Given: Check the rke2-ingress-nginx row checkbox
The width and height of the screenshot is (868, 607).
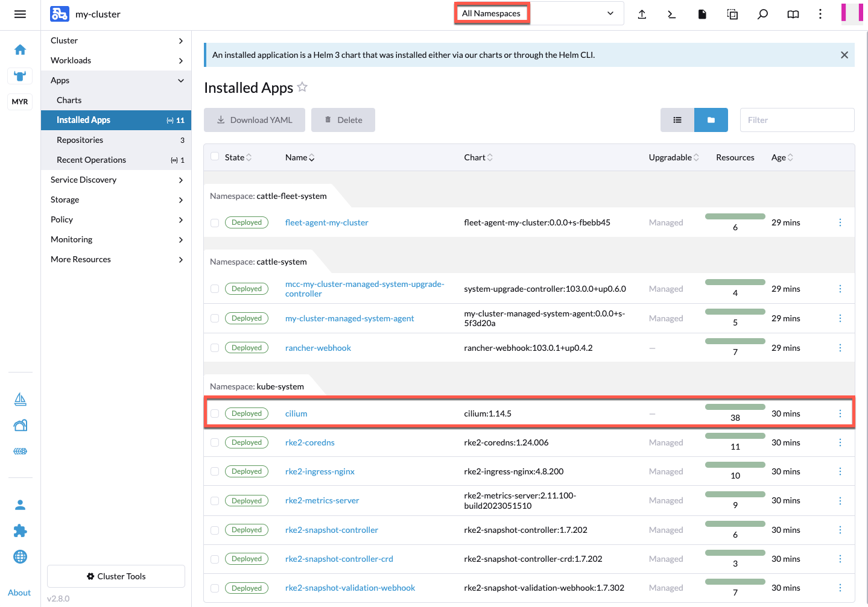Looking at the screenshot, I should coord(215,471).
